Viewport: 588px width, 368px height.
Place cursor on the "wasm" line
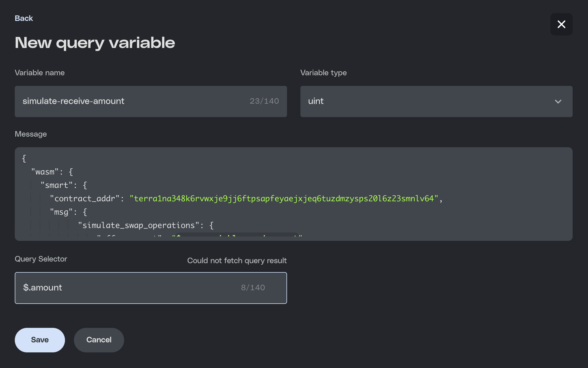point(45,172)
